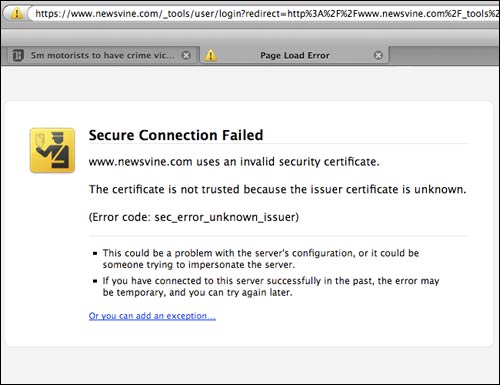Screen dimensions: 500x385
Task: Click the Secure Connection Failed heading
Action: (176, 135)
